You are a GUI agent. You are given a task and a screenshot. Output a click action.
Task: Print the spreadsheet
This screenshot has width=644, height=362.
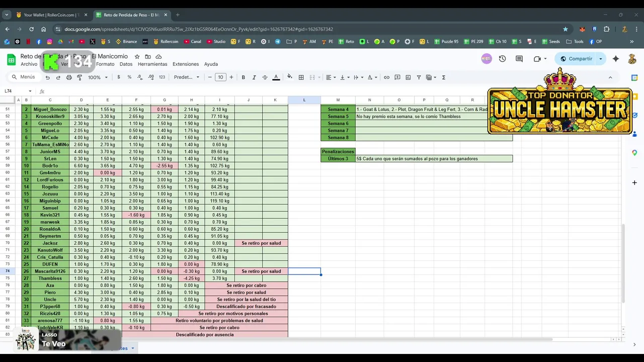click(69, 77)
